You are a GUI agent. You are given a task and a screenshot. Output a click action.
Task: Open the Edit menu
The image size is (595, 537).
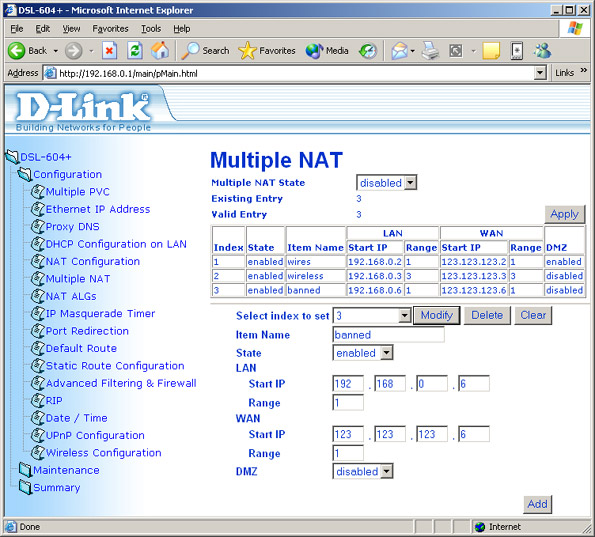tap(42, 29)
